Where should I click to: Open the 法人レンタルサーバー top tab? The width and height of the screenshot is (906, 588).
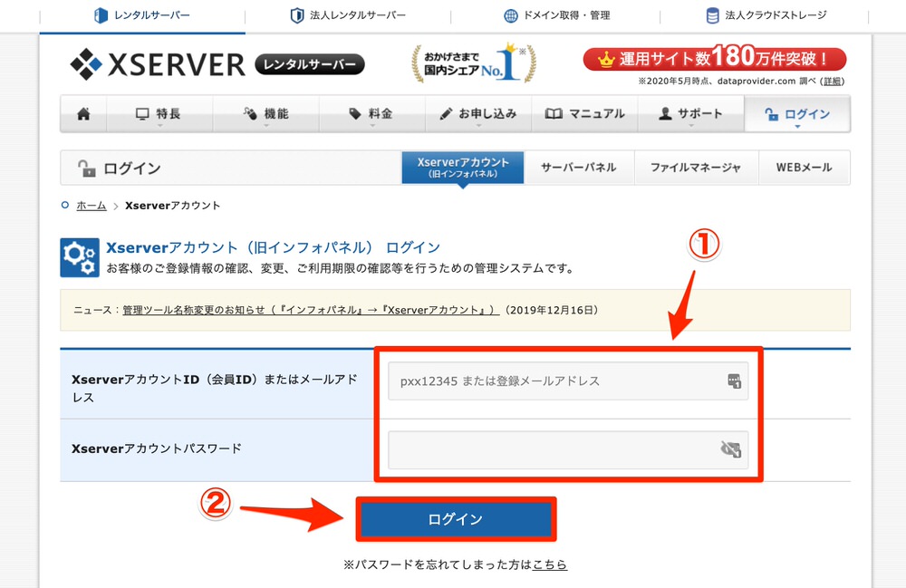(x=348, y=15)
